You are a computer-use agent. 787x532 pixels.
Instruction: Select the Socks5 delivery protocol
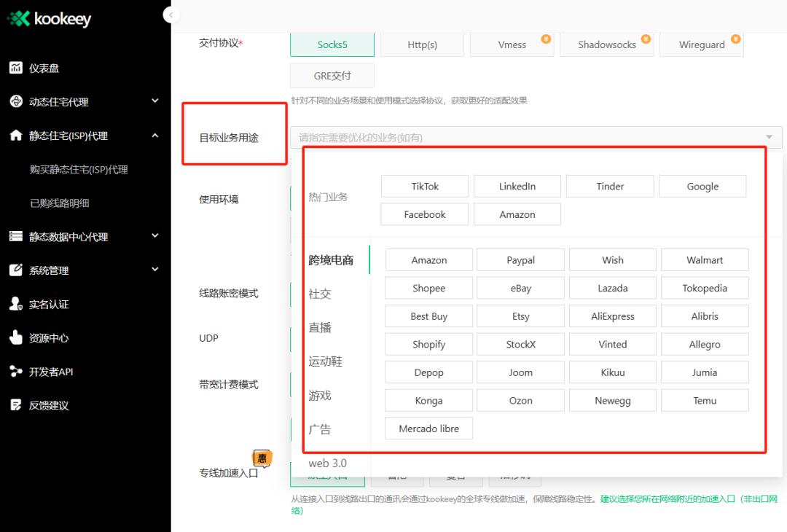coord(332,44)
